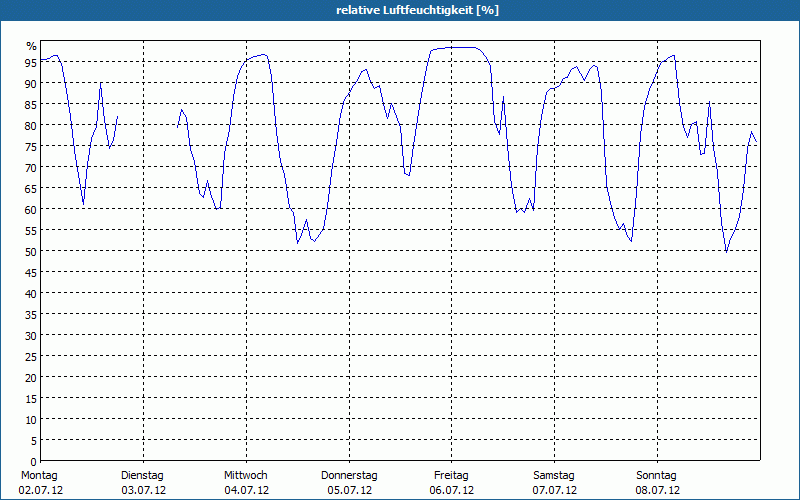The height and width of the screenshot is (500, 800).
Task: Click the date 07.07.12
Action: click(x=555, y=491)
